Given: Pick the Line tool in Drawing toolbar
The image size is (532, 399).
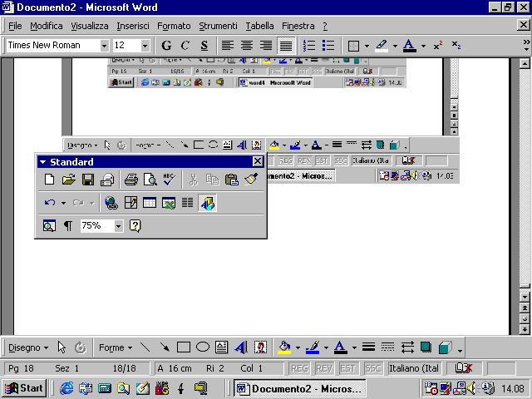Looking at the screenshot, I should pyautogui.click(x=145, y=347).
